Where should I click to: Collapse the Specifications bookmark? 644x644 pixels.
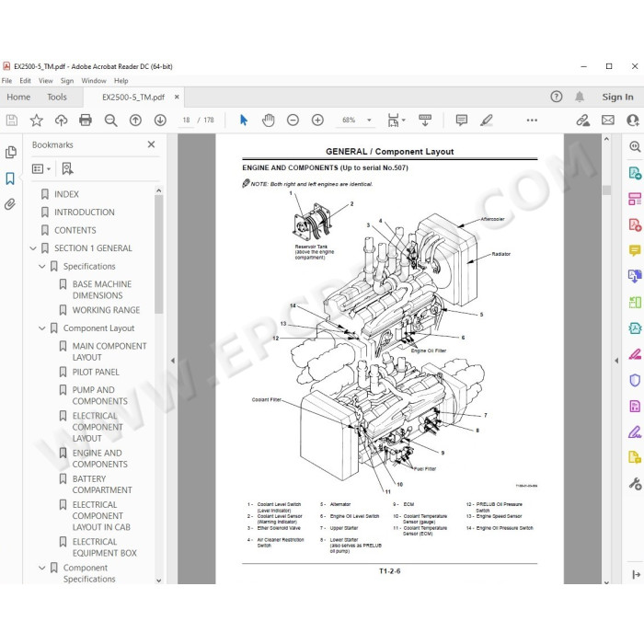pyautogui.click(x=42, y=267)
